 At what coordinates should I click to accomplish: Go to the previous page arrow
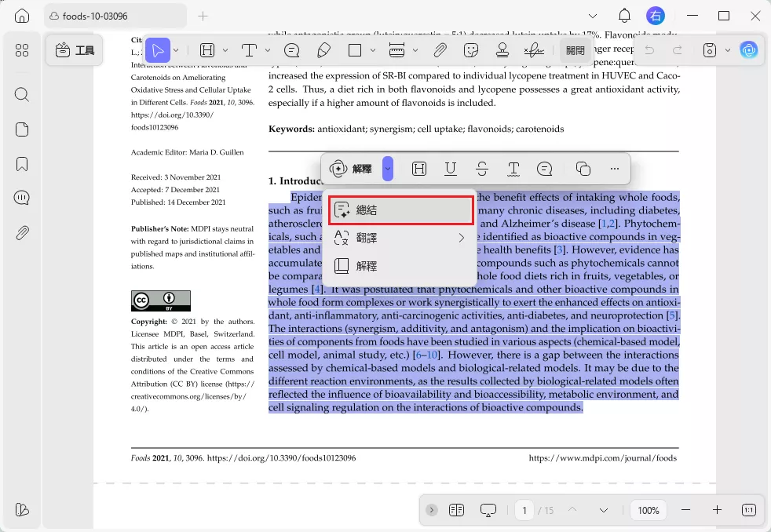(572, 510)
